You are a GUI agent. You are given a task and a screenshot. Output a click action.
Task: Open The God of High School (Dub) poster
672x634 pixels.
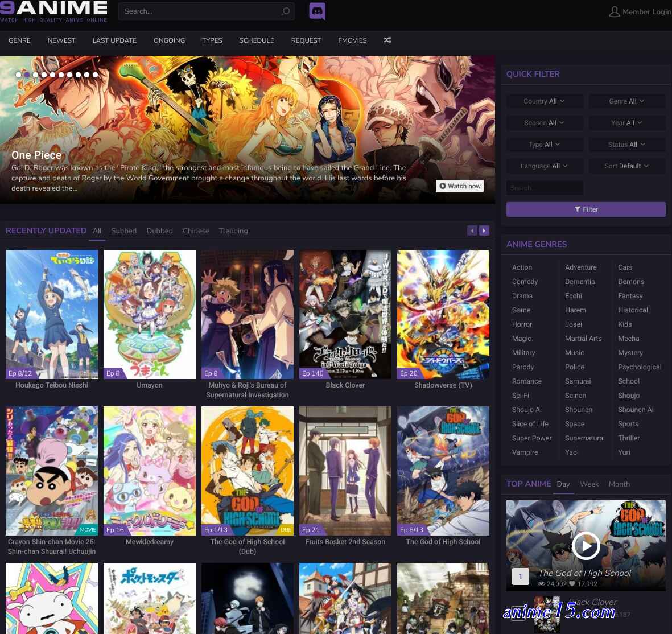click(x=248, y=471)
